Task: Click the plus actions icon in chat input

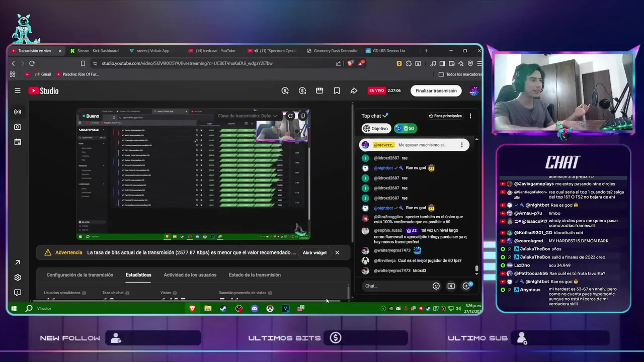Action: coord(466,286)
